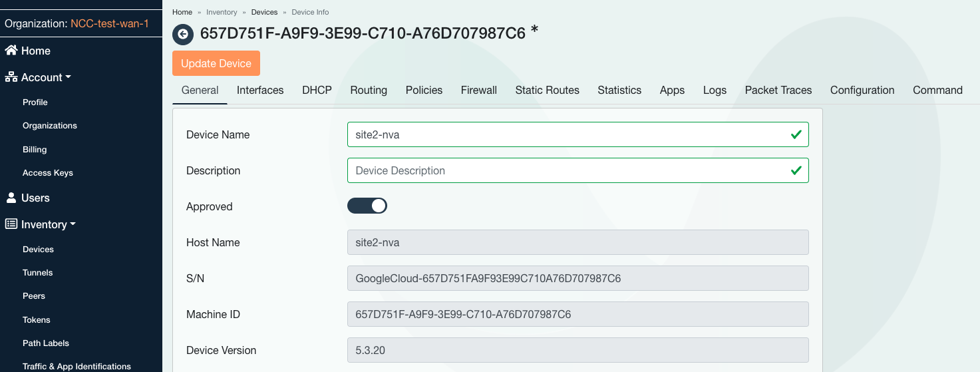Open Access Keys under Account
980x372 pixels.
click(x=47, y=172)
